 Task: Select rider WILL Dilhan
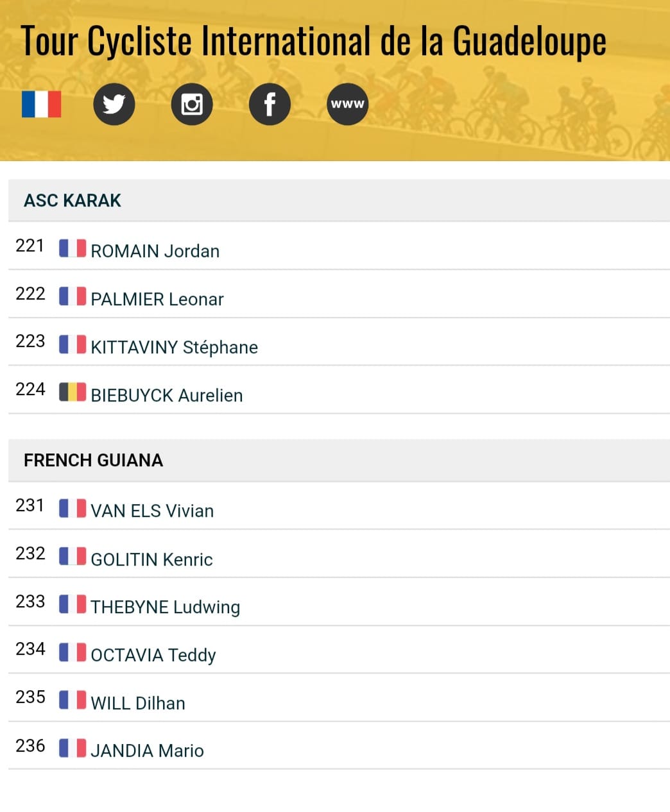[138, 703]
